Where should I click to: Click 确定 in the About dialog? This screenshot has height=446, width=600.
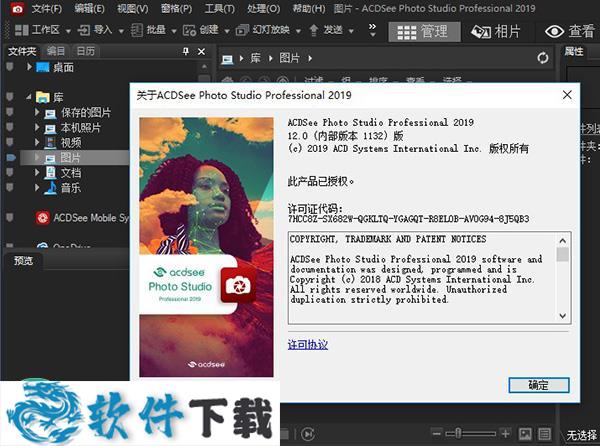539,385
